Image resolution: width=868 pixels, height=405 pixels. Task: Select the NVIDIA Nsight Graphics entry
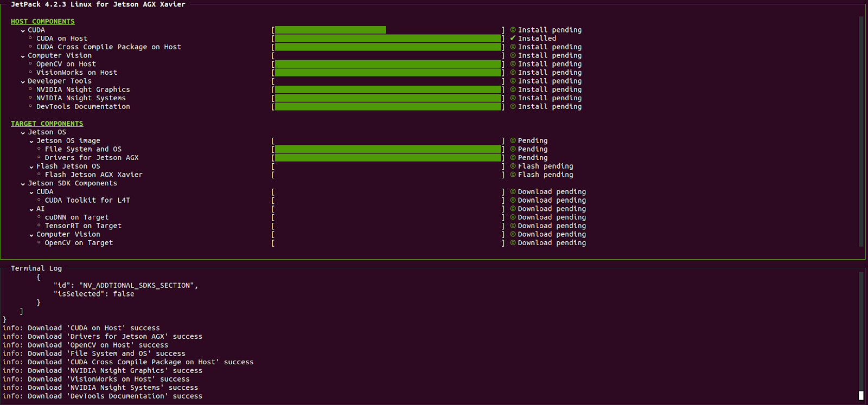tap(83, 89)
